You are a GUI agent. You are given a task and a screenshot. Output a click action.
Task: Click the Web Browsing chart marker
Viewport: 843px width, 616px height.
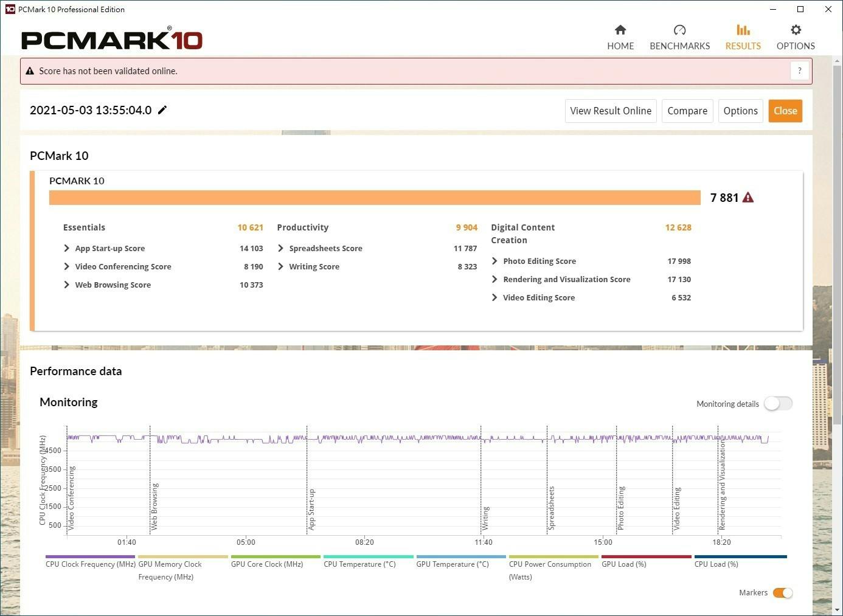click(x=154, y=507)
